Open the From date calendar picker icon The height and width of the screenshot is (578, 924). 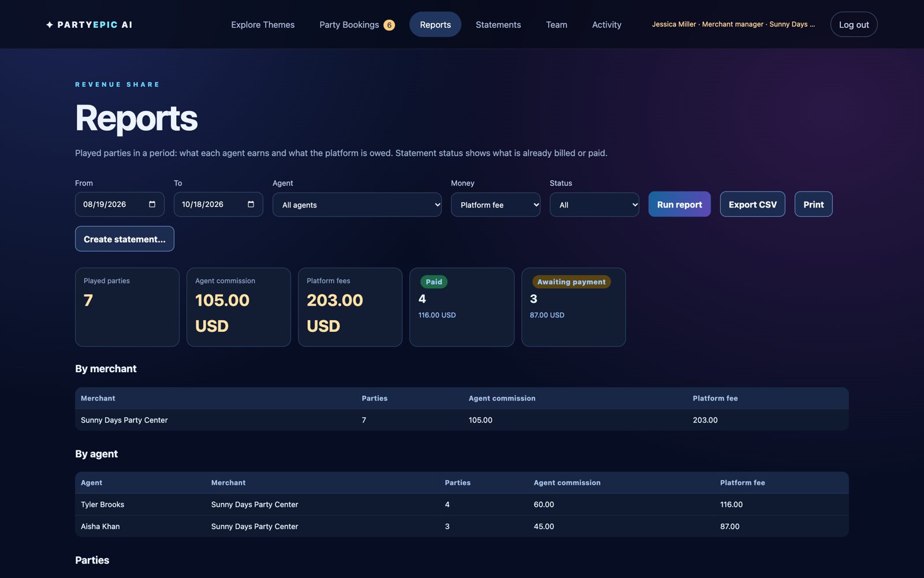coord(152,204)
